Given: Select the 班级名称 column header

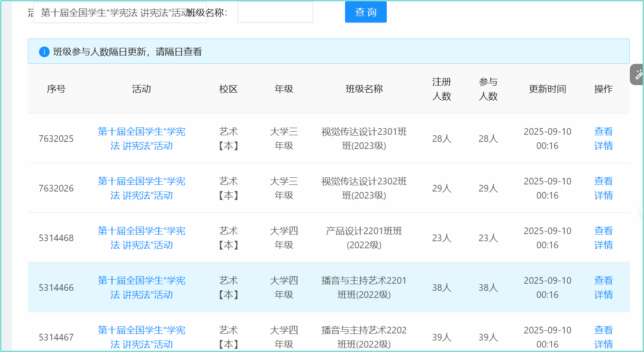Looking at the screenshot, I should [x=364, y=89].
